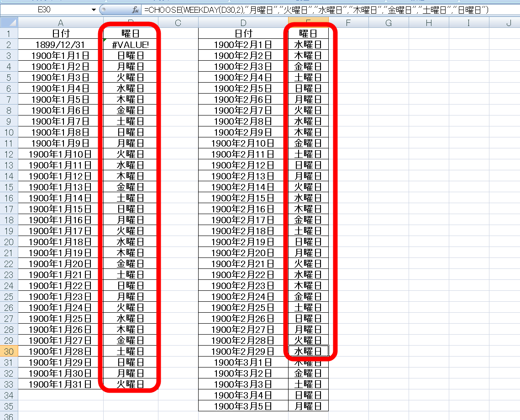520x420 pixels.
Task: Click the fx Insert Function icon
Action: (x=135, y=10)
